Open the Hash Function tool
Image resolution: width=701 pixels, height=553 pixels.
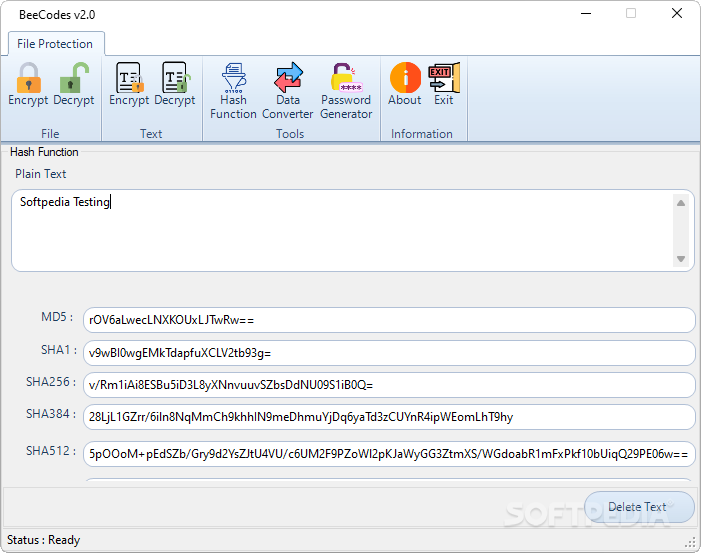(x=233, y=91)
